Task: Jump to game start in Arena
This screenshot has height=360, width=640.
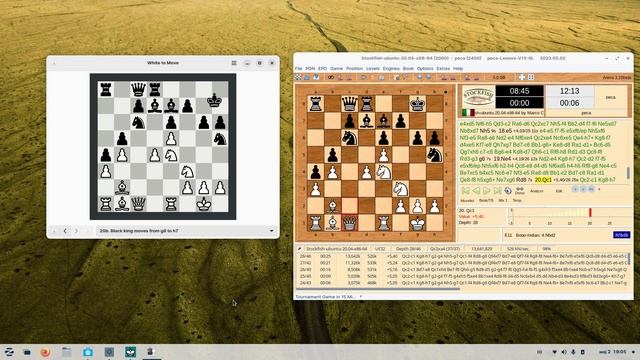Action: [x=465, y=191]
